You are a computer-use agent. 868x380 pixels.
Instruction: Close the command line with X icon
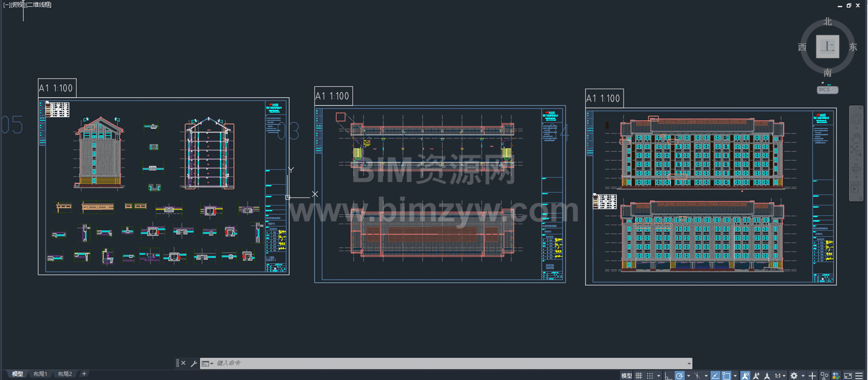pos(183,363)
